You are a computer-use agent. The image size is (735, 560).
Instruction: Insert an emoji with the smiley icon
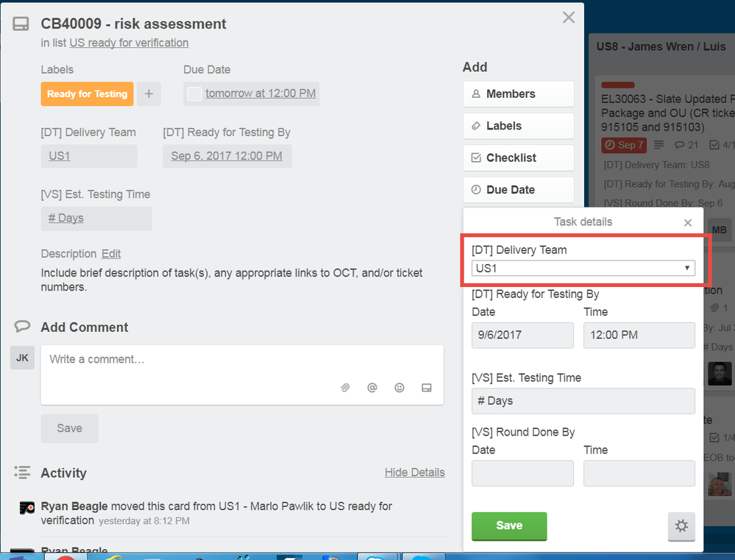[400, 387]
